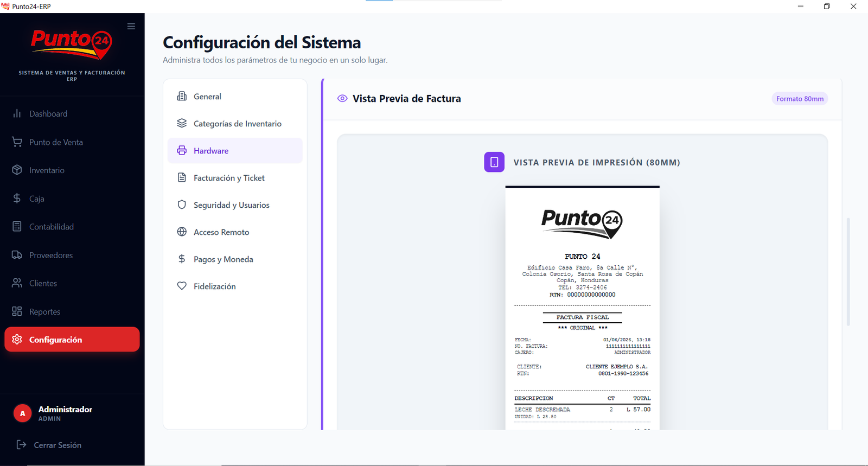This screenshot has height=466, width=868.
Task: Click the Punto24 logo in sidebar
Action: pyautogui.click(x=72, y=44)
